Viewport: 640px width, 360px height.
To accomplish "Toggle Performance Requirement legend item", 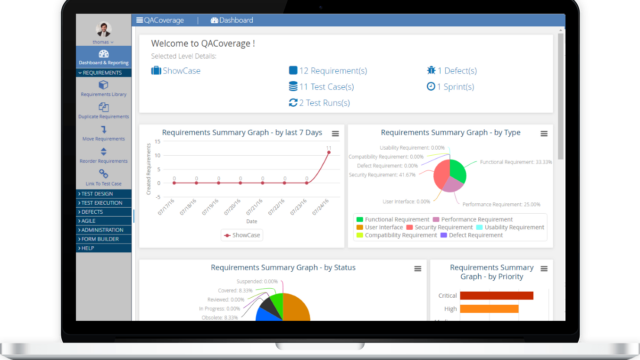I will (473, 219).
